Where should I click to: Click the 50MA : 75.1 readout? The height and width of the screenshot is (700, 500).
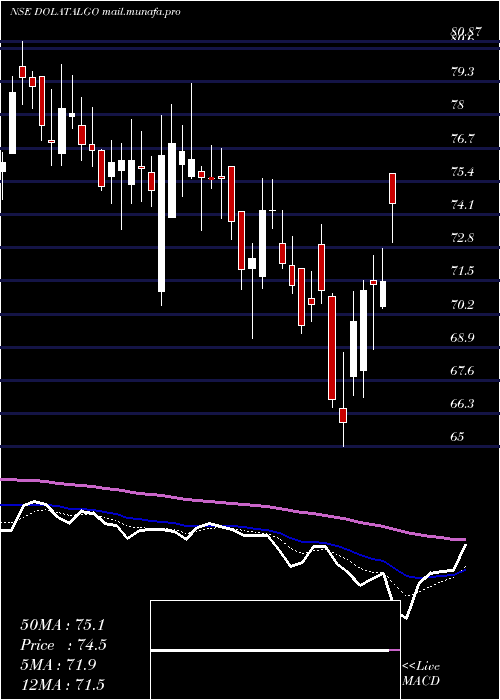[x=62, y=625]
